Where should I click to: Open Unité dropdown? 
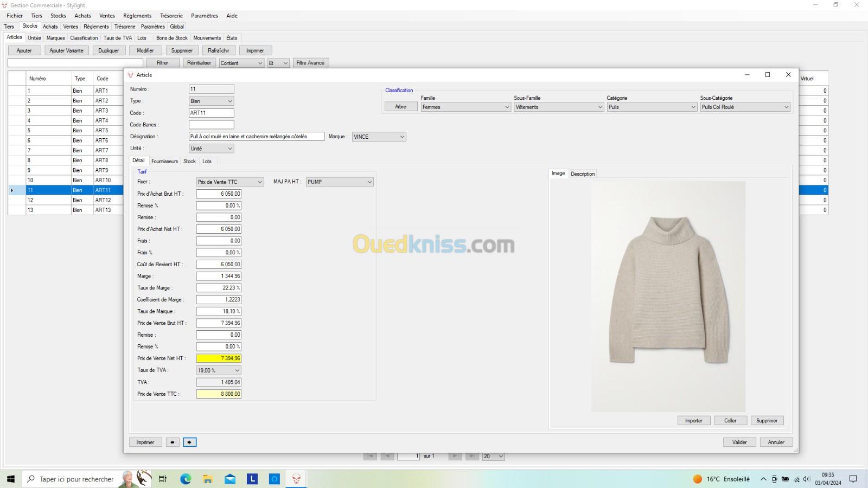(x=211, y=149)
